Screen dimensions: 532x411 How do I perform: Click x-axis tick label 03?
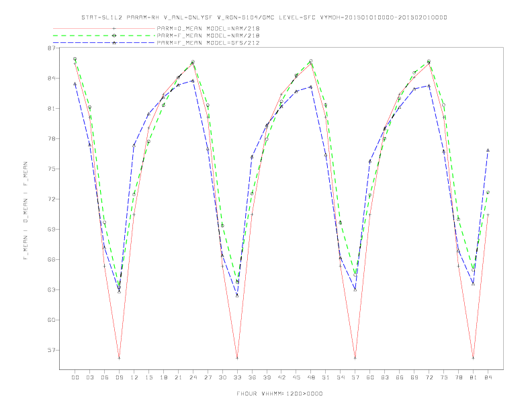[89, 377]
